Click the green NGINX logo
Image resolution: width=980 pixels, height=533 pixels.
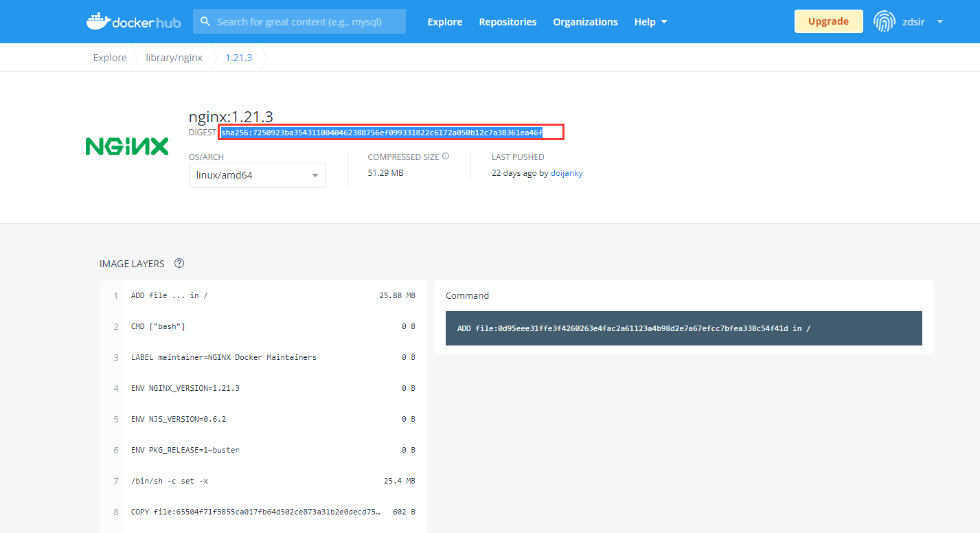pos(127,146)
